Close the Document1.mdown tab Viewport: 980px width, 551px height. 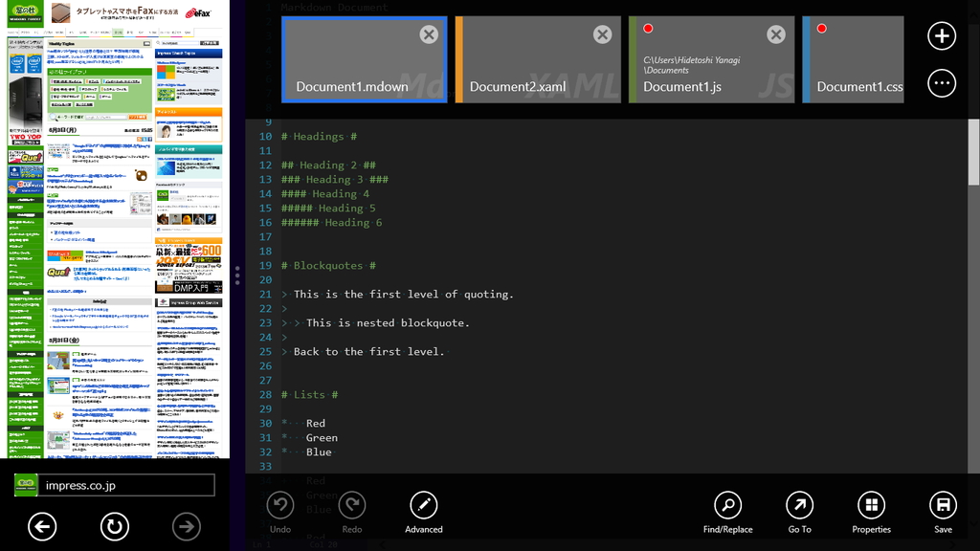[x=429, y=34]
